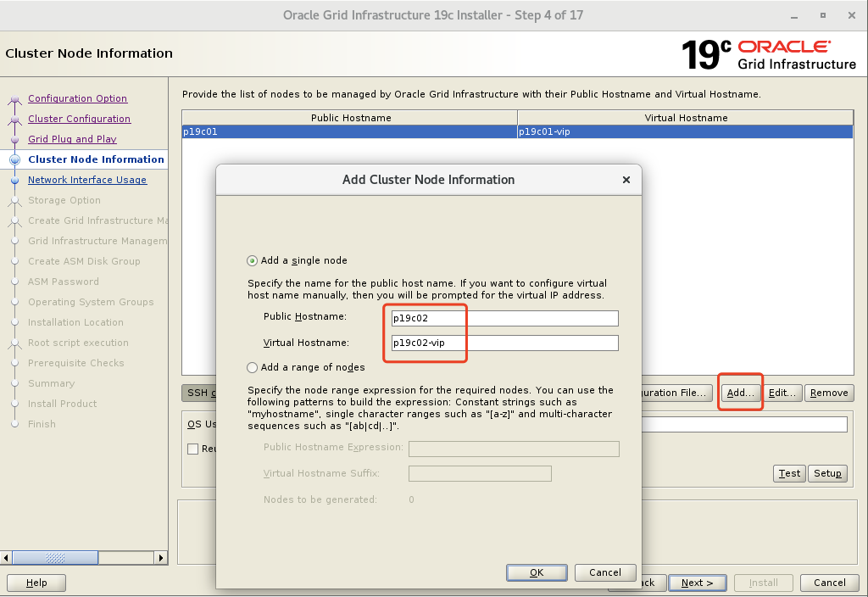Viewport: 868px width, 597px height.
Task: Cancel the Add Cluster Node Information dialog
Action: coord(605,572)
